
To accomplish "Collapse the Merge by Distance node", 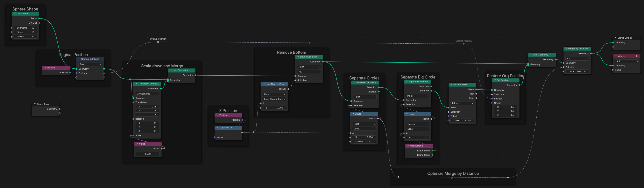I will coord(566,48).
